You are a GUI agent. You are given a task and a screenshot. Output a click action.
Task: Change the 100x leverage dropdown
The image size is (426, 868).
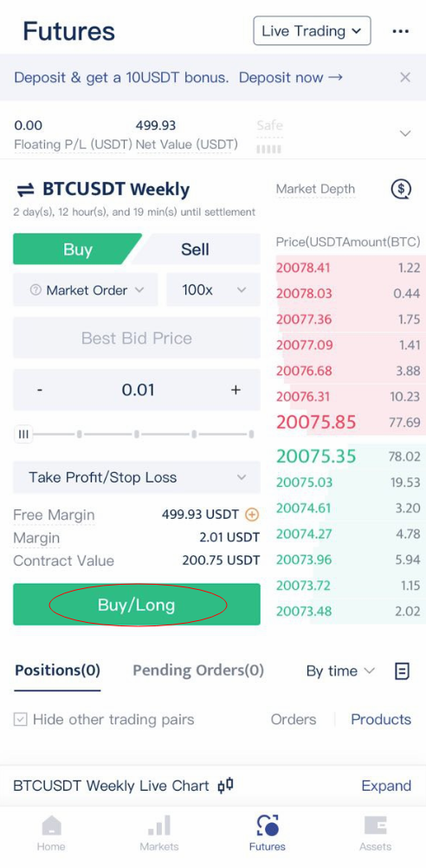click(x=214, y=290)
